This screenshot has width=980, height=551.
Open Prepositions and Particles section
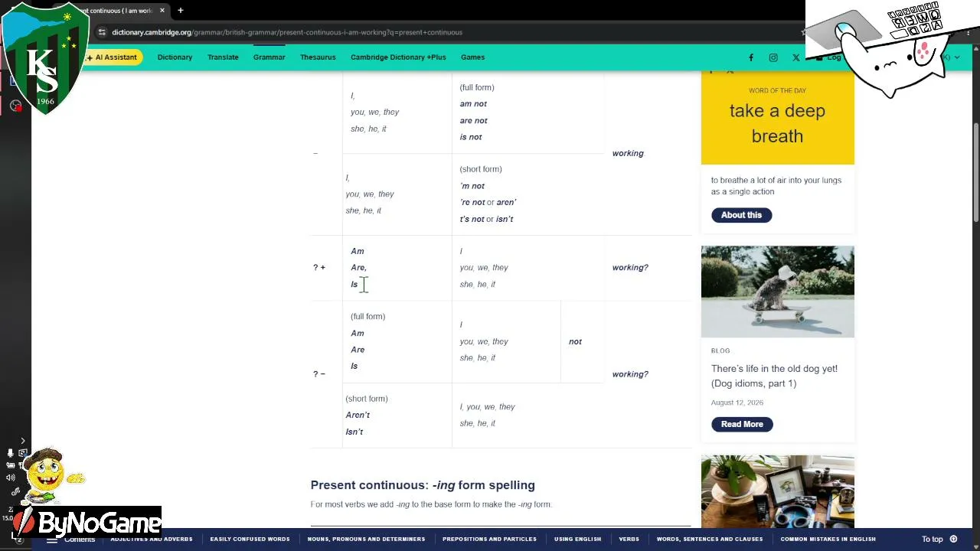tap(489, 539)
